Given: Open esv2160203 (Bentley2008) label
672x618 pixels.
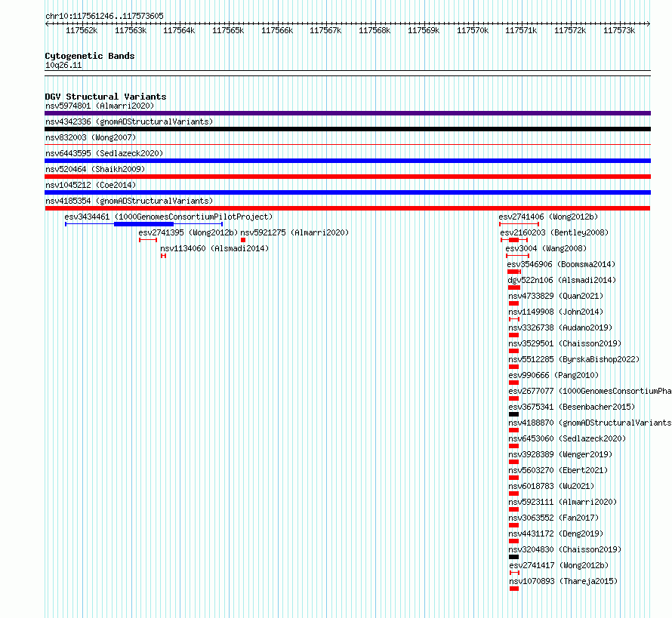Looking at the screenshot, I should click(x=554, y=232).
